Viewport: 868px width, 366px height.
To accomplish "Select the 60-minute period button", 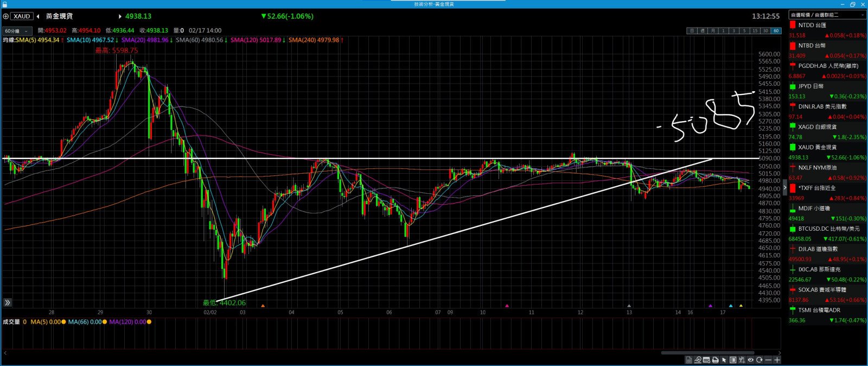I will coord(776,31).
